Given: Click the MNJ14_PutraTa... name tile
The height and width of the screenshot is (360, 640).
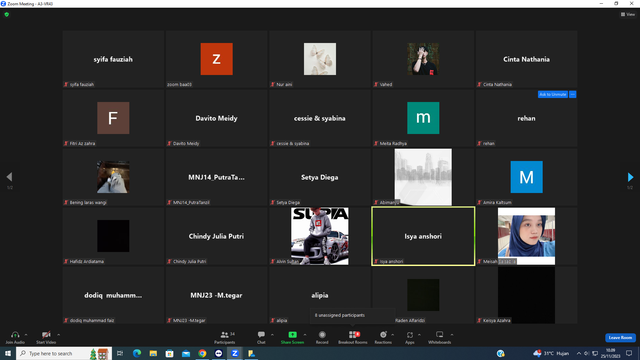Looking at the screenshot, I should click(x=216, y=177).
